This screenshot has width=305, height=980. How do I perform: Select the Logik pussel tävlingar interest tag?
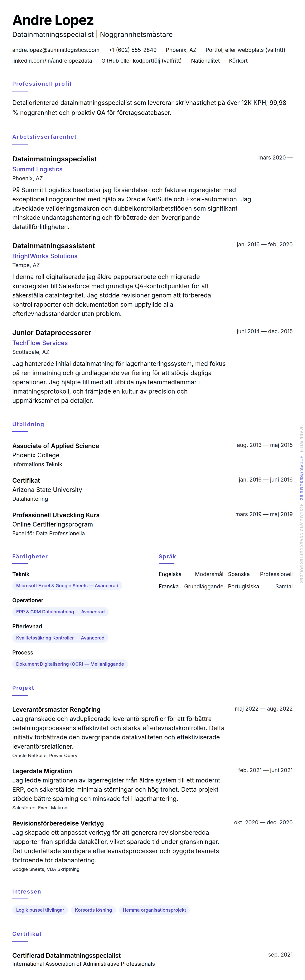[x=40, y=910]
